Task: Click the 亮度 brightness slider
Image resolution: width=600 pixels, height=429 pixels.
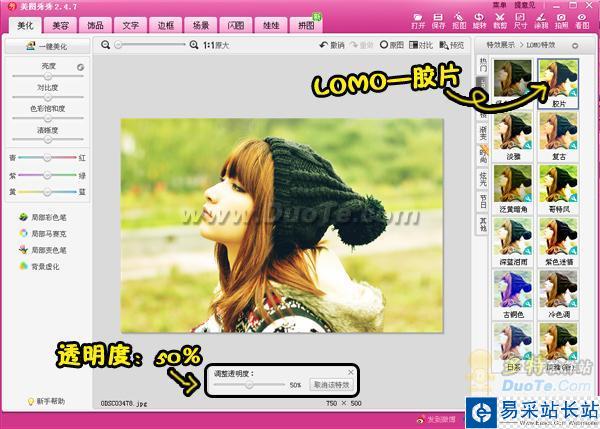Action: point(48,76)
